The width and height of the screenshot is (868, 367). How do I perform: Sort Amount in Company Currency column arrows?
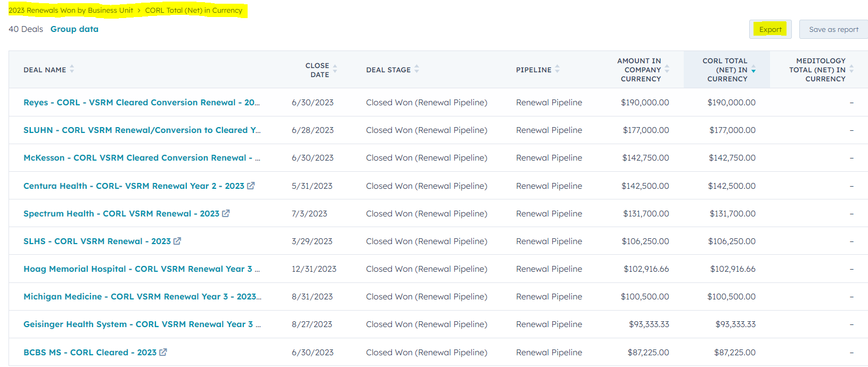point(667,69)
